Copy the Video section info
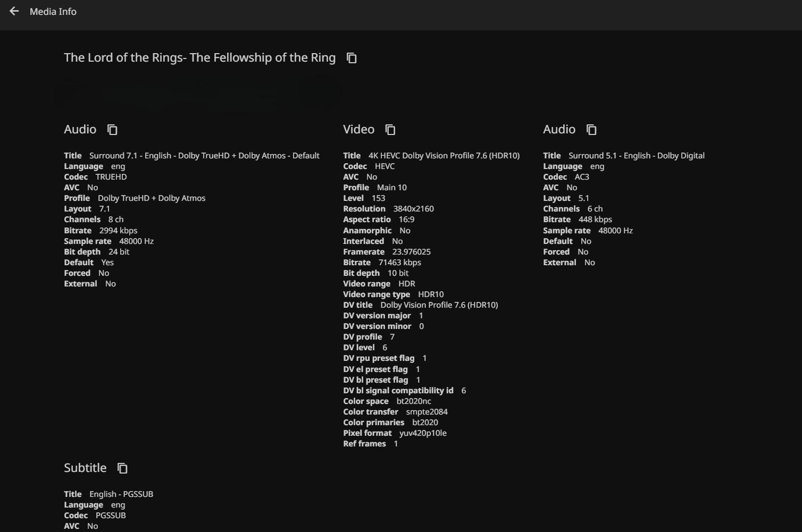The image size is (802, 532). tap(390, 130)
